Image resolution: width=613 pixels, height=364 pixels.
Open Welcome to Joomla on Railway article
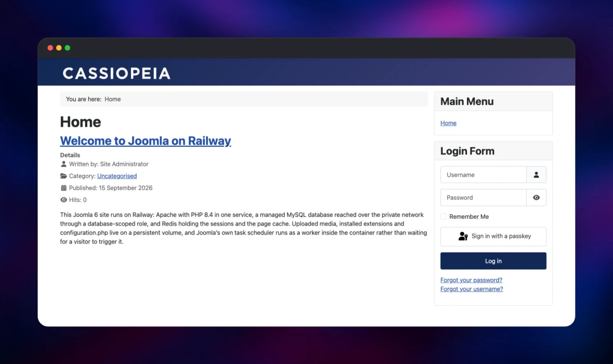(x=146, y=141)
